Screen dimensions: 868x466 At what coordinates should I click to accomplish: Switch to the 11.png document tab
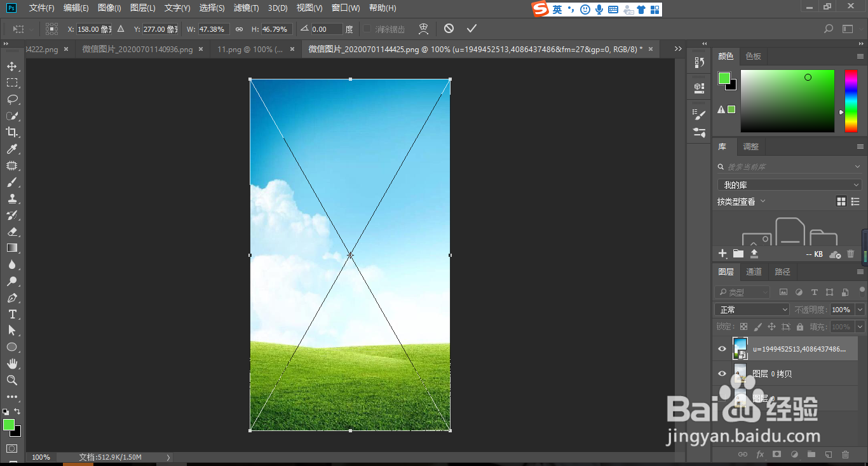(x=250, y=49)
